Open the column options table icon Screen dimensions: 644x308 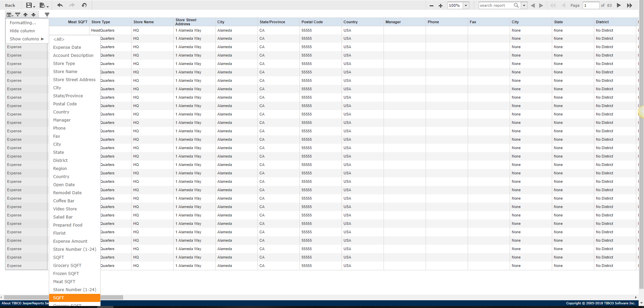pos(10,15)
